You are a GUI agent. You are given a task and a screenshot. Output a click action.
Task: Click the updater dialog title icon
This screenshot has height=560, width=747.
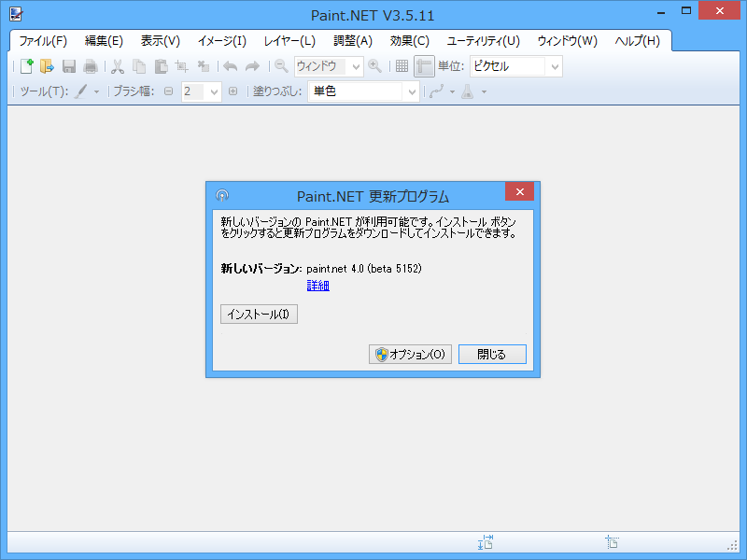222,195
